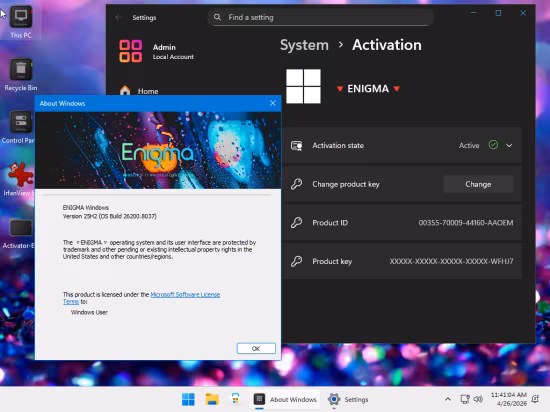Go to System in the breadcrumb
550x412 pixels.
(x=304, y=45)
